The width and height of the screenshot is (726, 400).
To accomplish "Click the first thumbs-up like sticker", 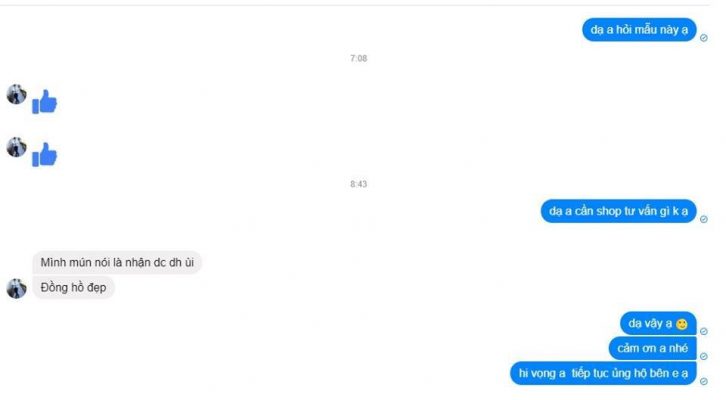I will coord(44,101).
